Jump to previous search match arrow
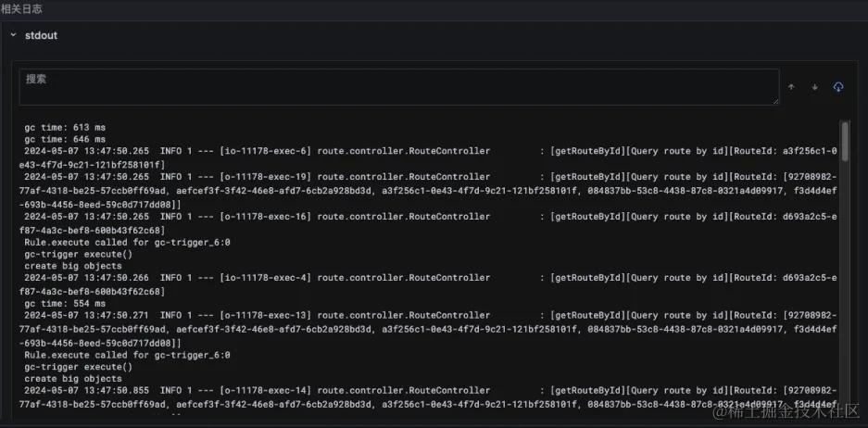 coord(791,87)
